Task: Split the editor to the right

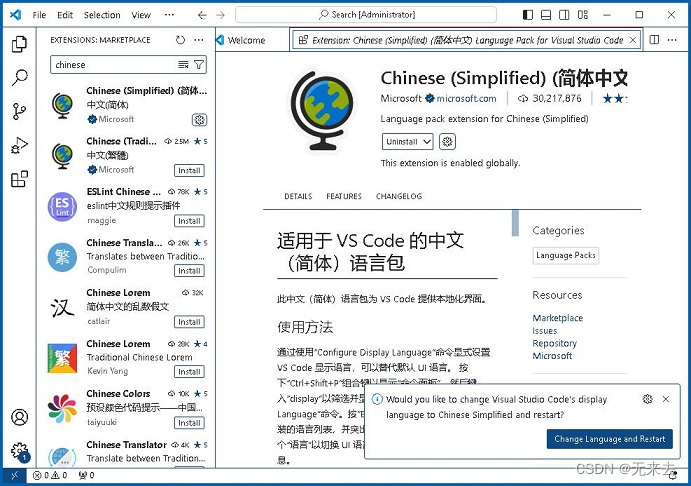Action: 654,40
